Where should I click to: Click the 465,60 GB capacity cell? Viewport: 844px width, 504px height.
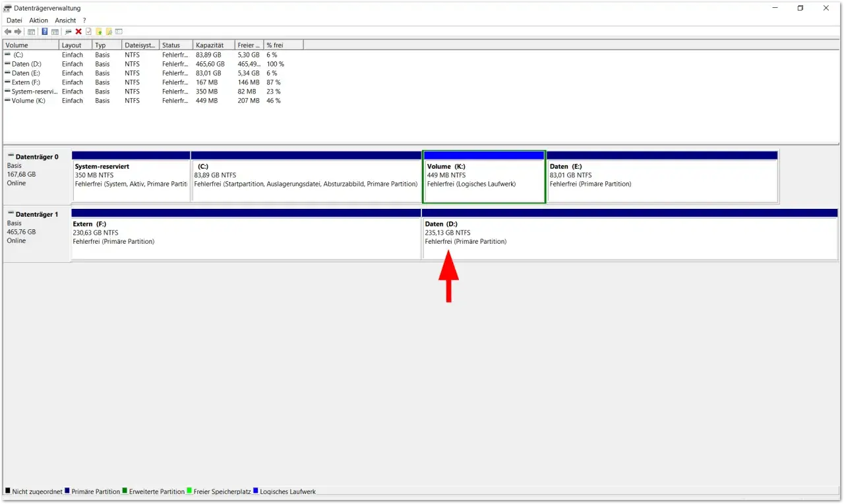coord(210,64)
